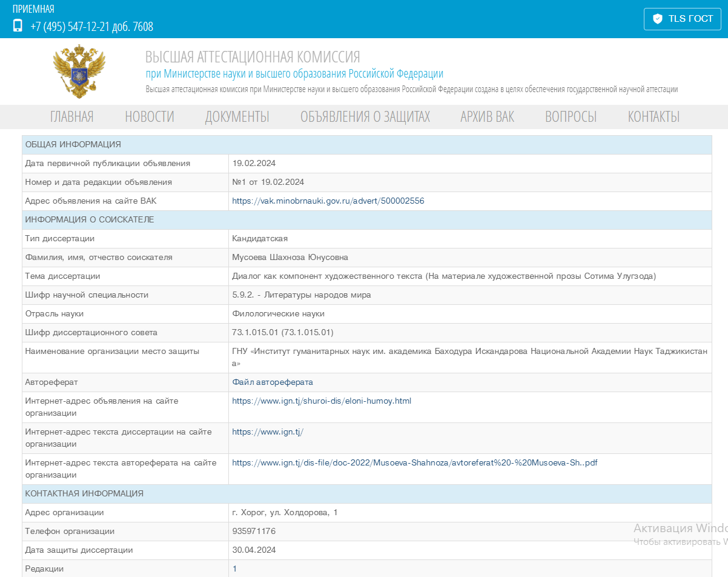Click the Наименование организации место защиты label

[112, 352]
